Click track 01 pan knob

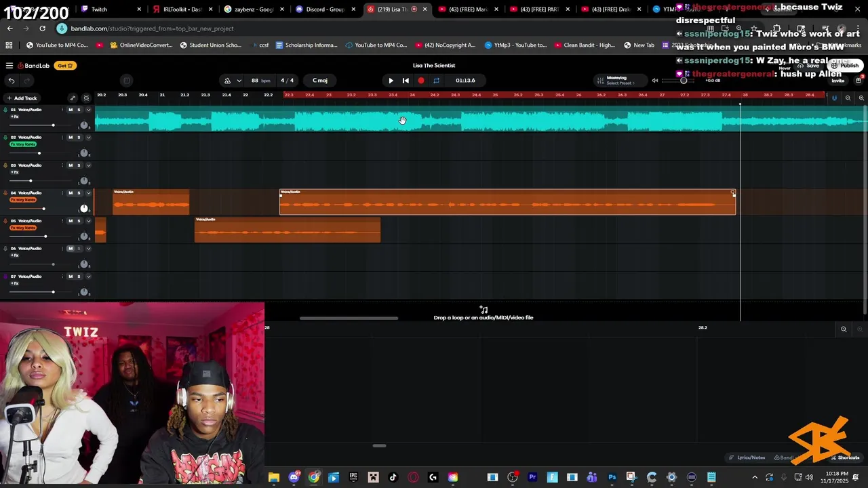(x=84, y=125)
